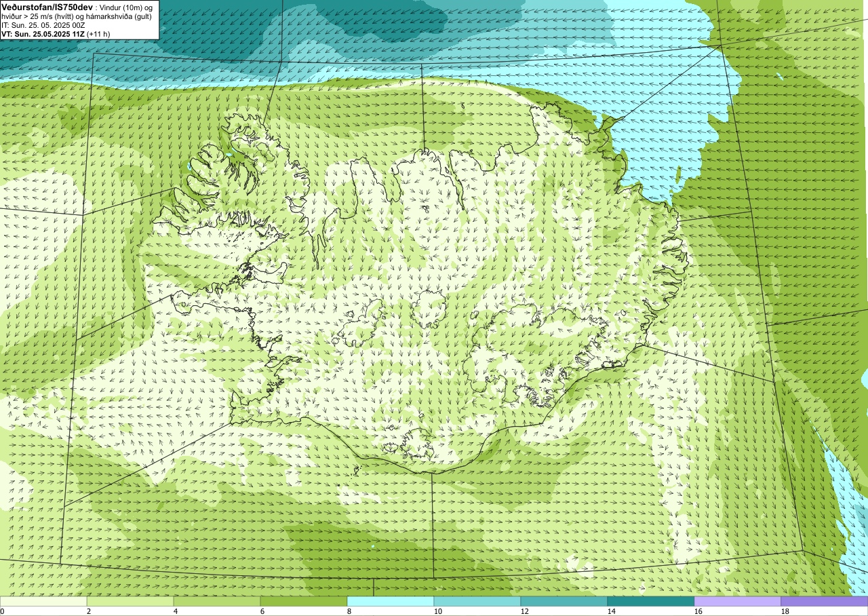Viewport: 868px width, 616px height.
Task: Click the scale label '4'
Action: pyautogui.click(x=176, y=611)
